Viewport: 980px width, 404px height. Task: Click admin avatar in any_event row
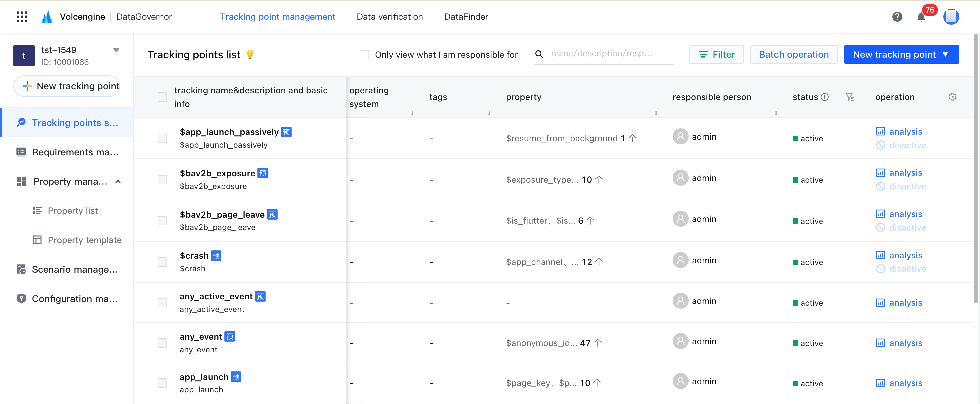(x=680, y=341)
